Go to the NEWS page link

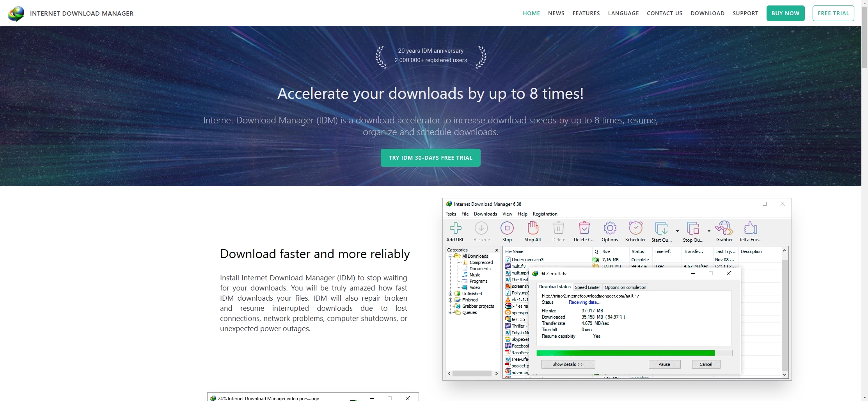click(x=556, y=13)
